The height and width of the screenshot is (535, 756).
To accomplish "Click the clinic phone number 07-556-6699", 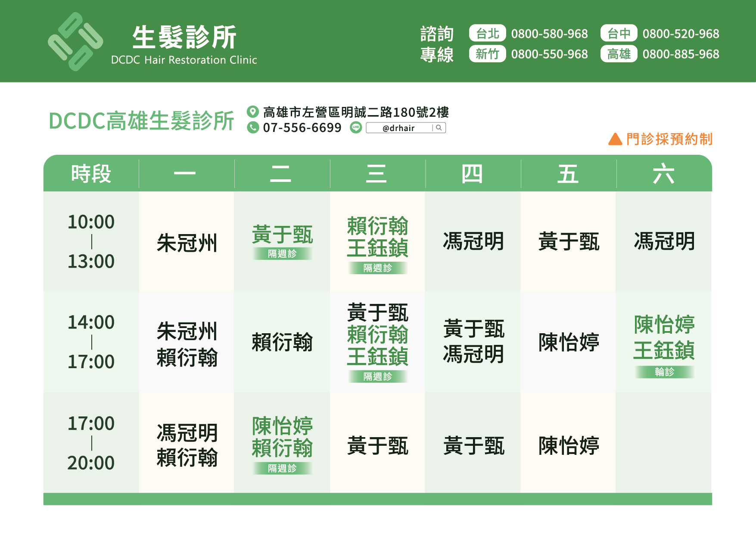I will coord(302,128).
